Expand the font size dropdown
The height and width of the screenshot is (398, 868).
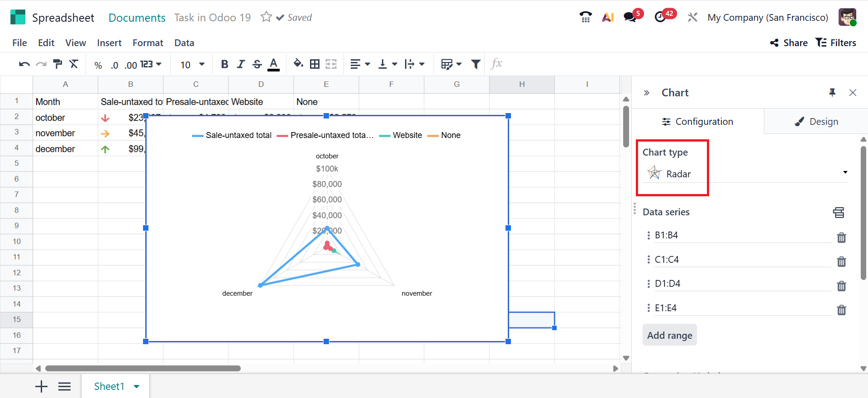(x=201, y=64)
